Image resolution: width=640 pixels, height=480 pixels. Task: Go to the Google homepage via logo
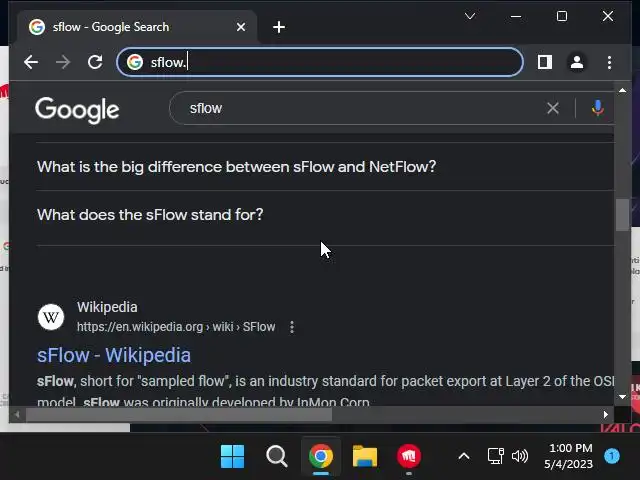[77, 109]
